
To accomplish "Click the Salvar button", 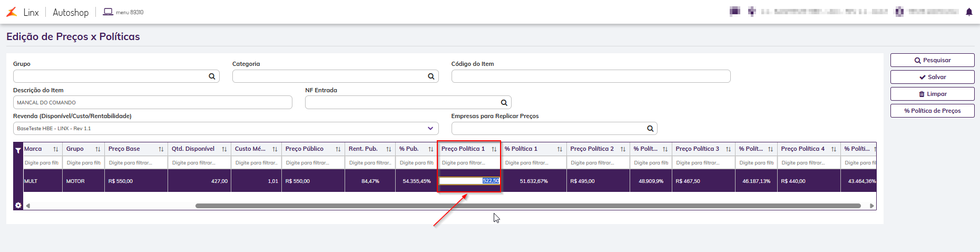I will point(932,77).
